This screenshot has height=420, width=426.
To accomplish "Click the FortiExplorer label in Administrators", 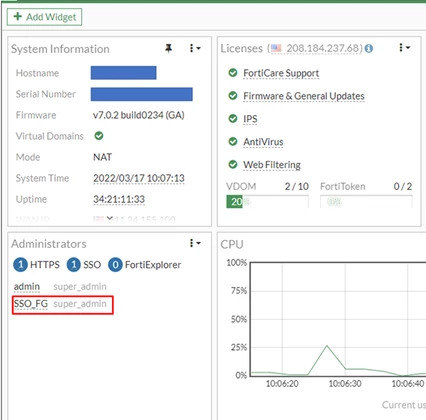I will pos(153,265).
